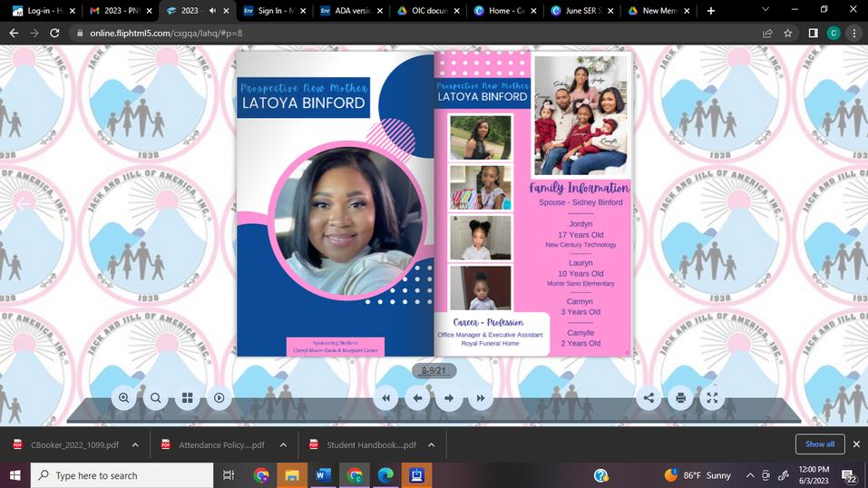Viewport: 868px width, 488px height.
Task: Go to next flipbook page arrow
Action: (x=449, y=397)
